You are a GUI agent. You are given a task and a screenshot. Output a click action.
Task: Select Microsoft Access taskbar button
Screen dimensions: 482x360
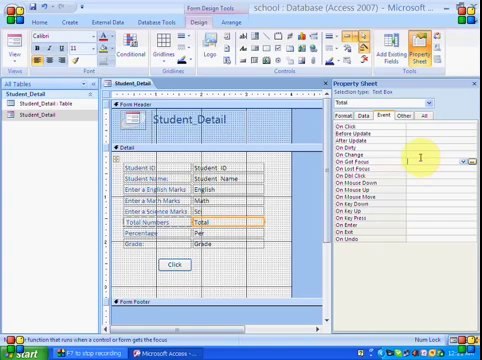click(165, 354)
